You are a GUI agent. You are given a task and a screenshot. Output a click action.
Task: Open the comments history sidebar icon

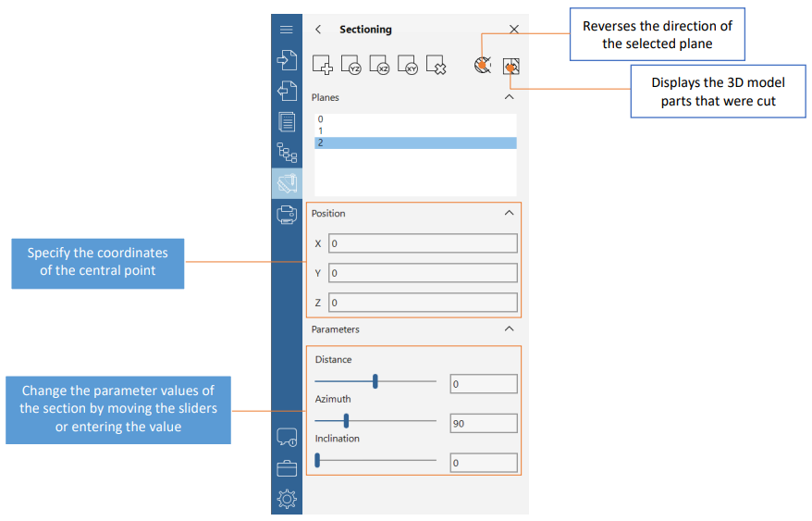click(287, 437)
